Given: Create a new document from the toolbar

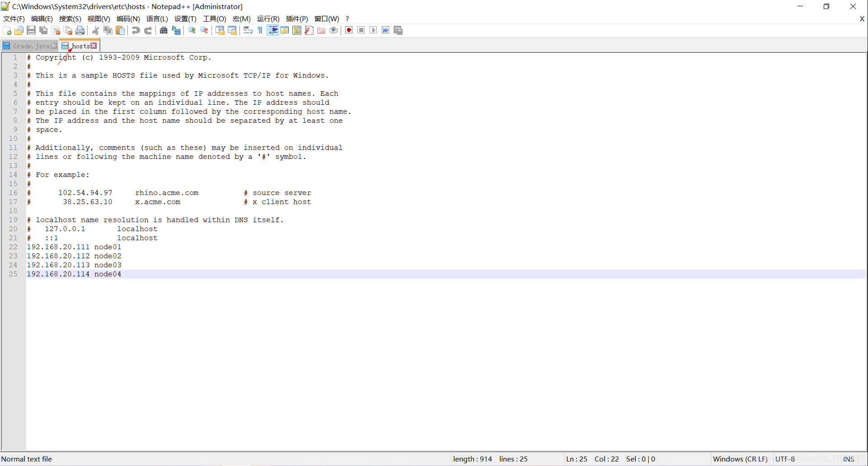Looking at the screenshot, I should [7, 30].
